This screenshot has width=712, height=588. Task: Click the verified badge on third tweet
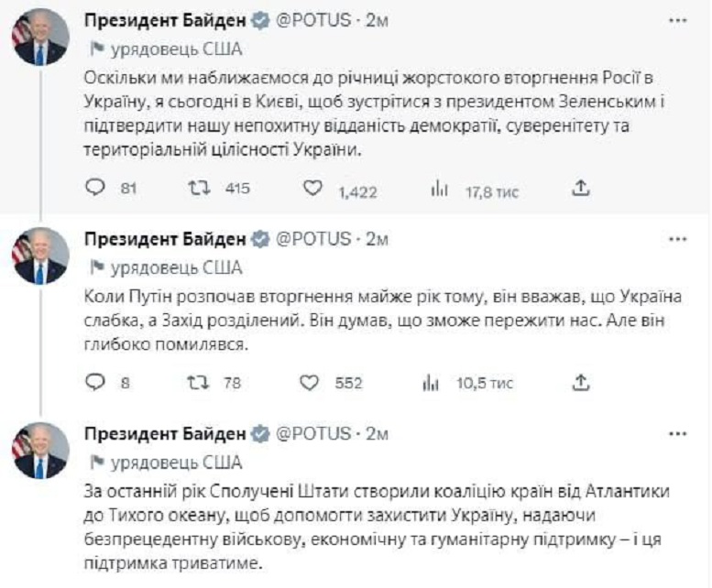(260, 433)
